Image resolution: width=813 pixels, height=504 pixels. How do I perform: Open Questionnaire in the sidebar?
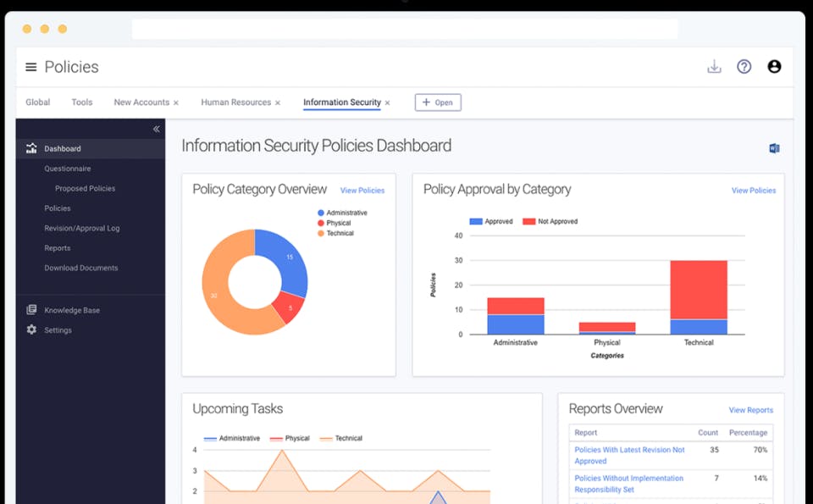point(68,169)
